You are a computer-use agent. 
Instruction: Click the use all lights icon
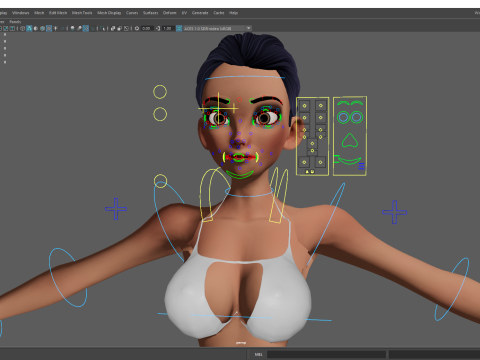55,28
